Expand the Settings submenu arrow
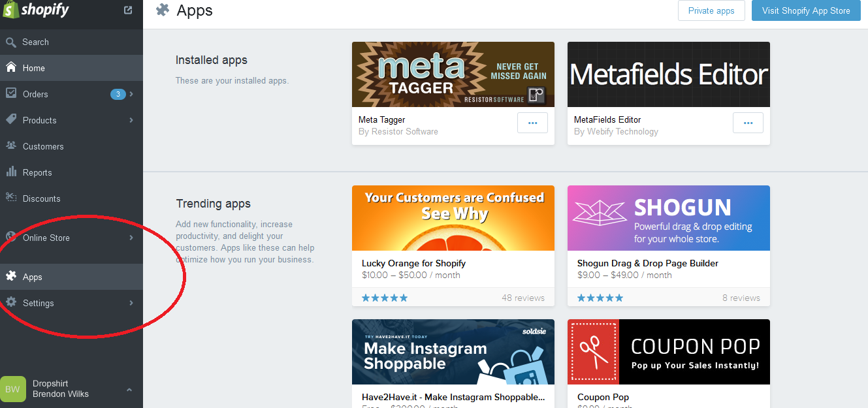This screenshot has height=408, width=868. (131, 303)
